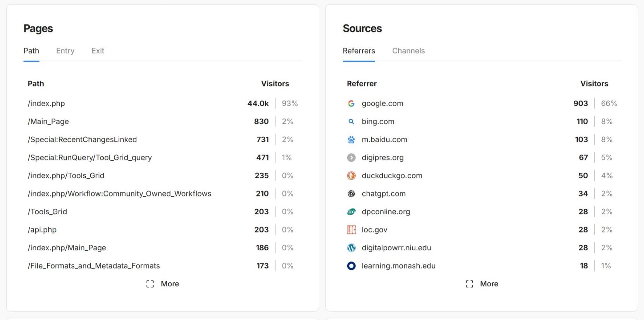644x320 pixels.
Task: Click the Bing search icon
Action: (351, 122)
